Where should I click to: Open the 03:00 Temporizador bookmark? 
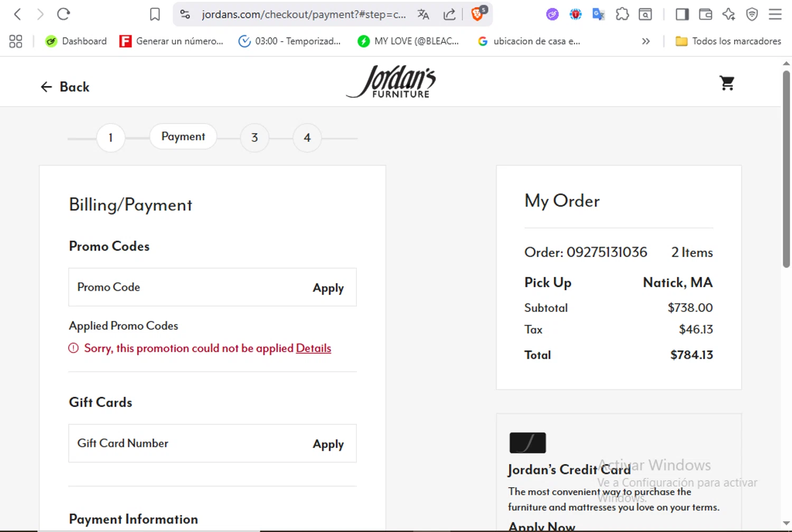pos(289,41)
